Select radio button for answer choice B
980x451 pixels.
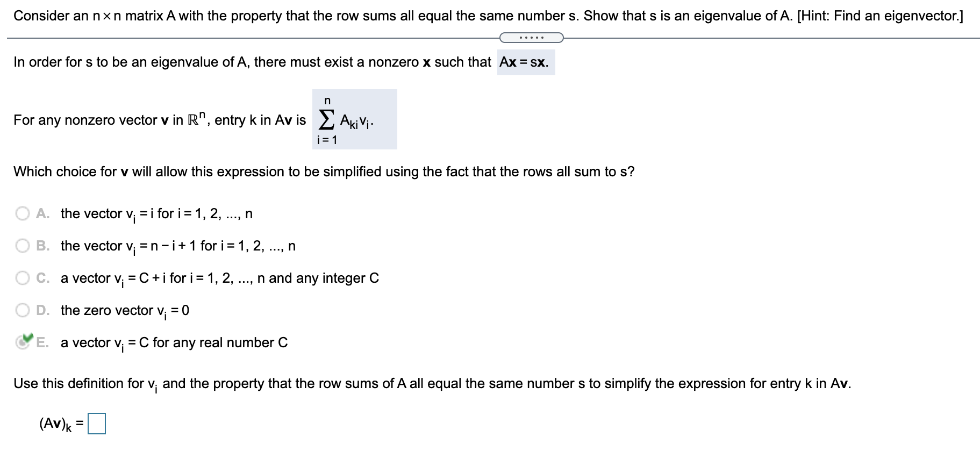(23, 246)
